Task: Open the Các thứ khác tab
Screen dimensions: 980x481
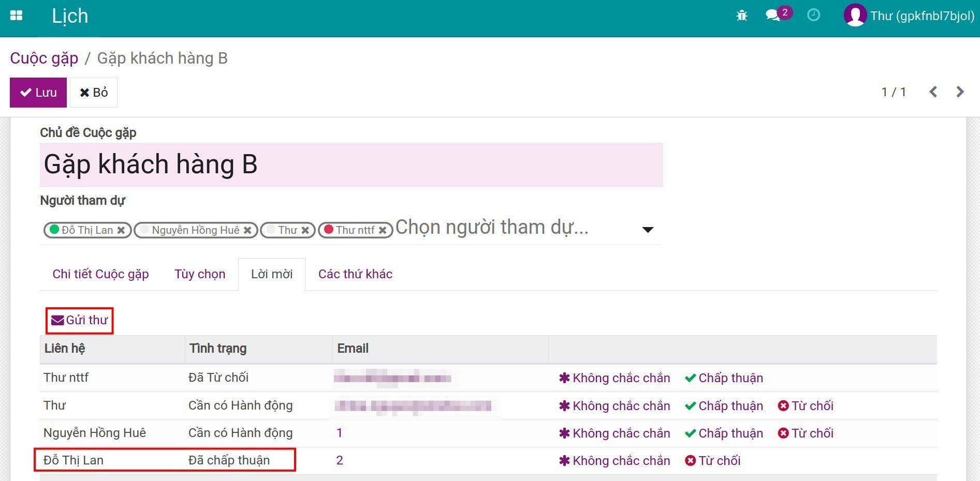Action: [x=355, y=274]
